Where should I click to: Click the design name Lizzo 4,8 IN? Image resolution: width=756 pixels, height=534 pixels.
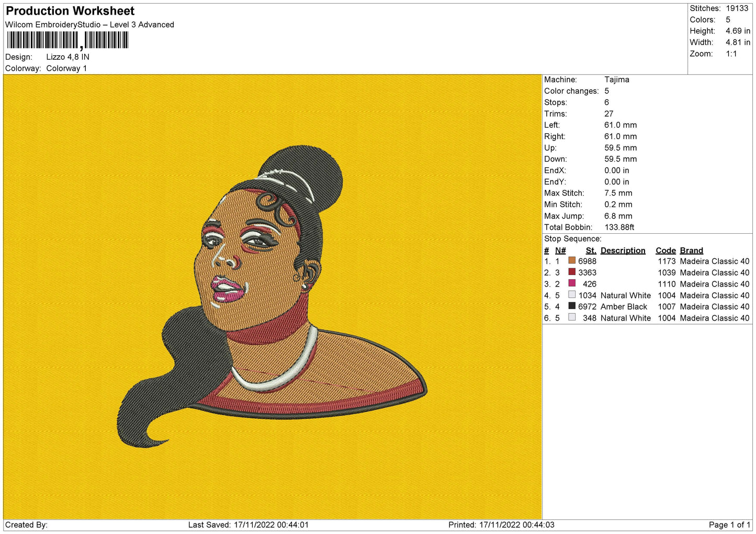67,57
